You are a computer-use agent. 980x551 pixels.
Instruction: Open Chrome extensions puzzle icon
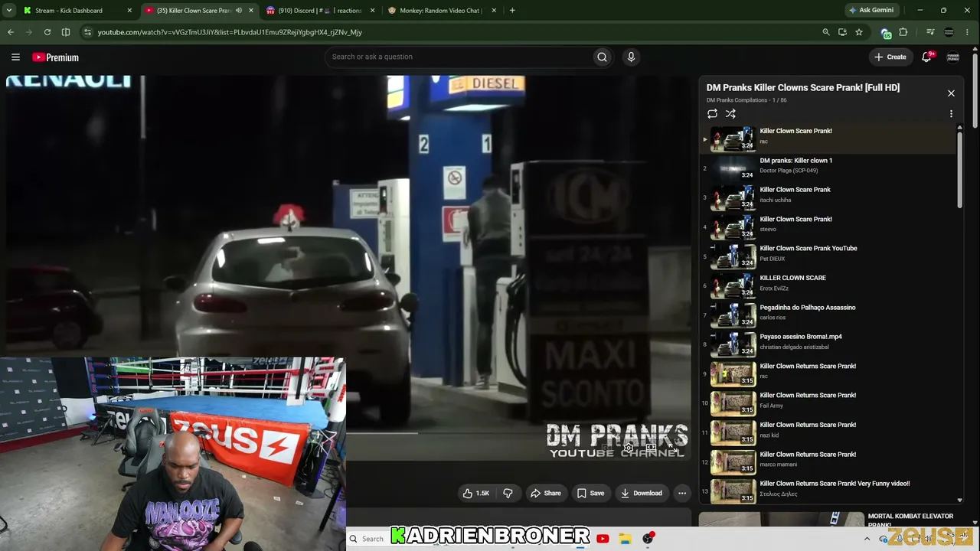903,32
